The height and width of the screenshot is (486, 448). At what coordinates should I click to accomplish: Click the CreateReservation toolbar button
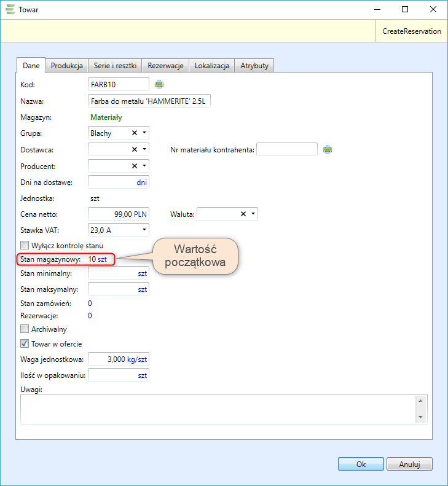(x=411, y=31)
